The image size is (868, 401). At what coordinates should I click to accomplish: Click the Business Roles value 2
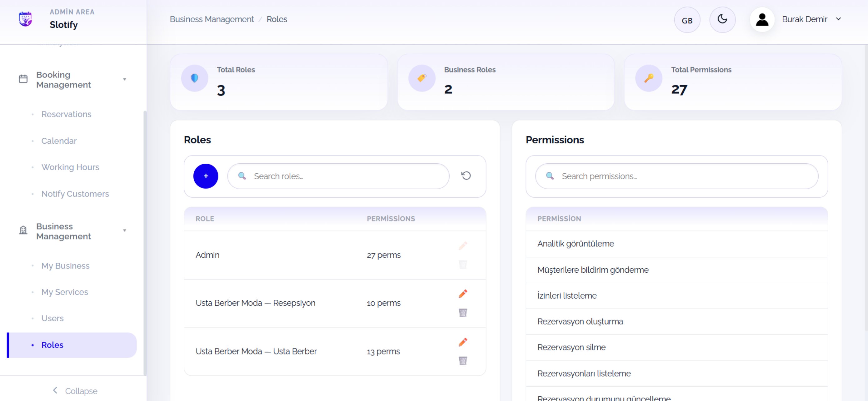click(x=448, y=90)
